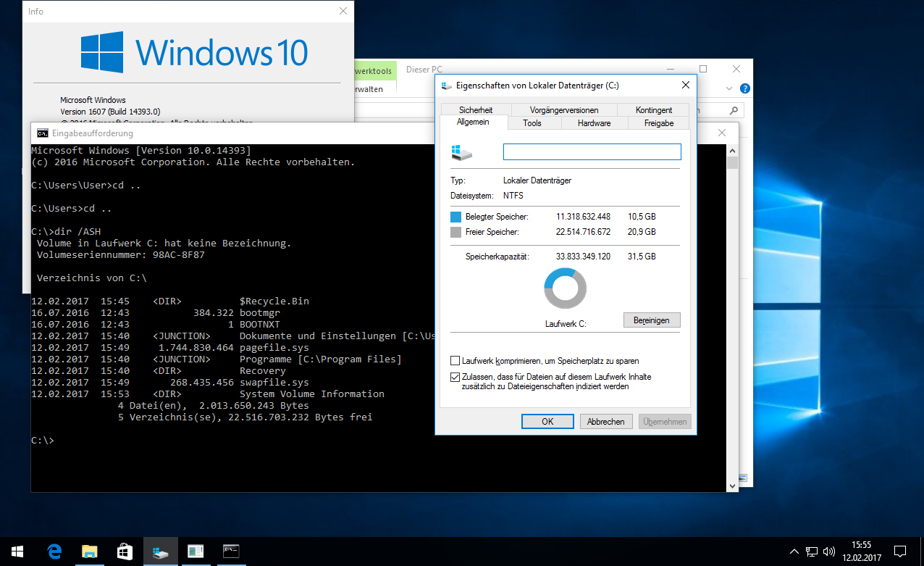
Task: Click the bootmgr entry in cmd output
Action: (260, 313)
